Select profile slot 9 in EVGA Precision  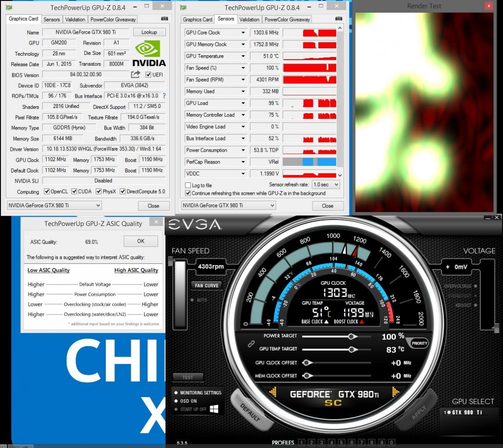point(381,443)
